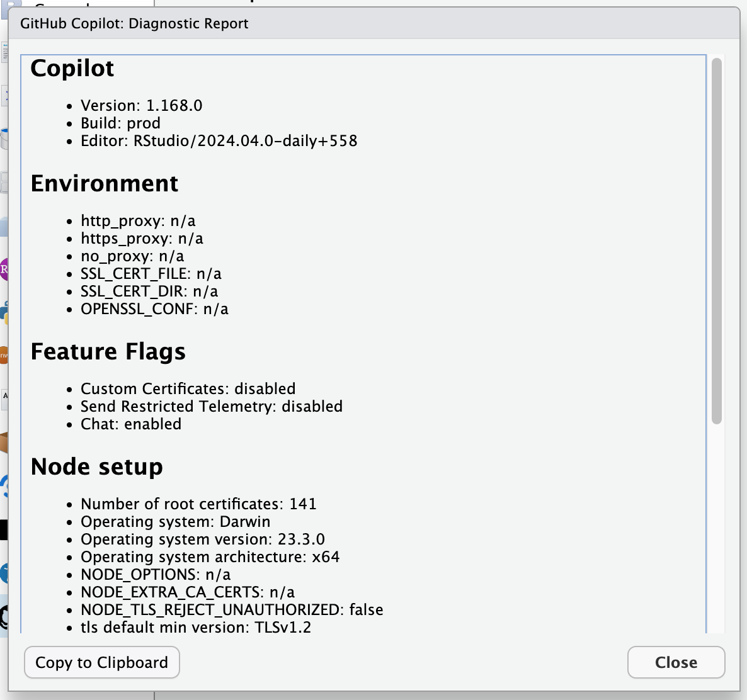Select the "Build: prod" line

(120, 123)
